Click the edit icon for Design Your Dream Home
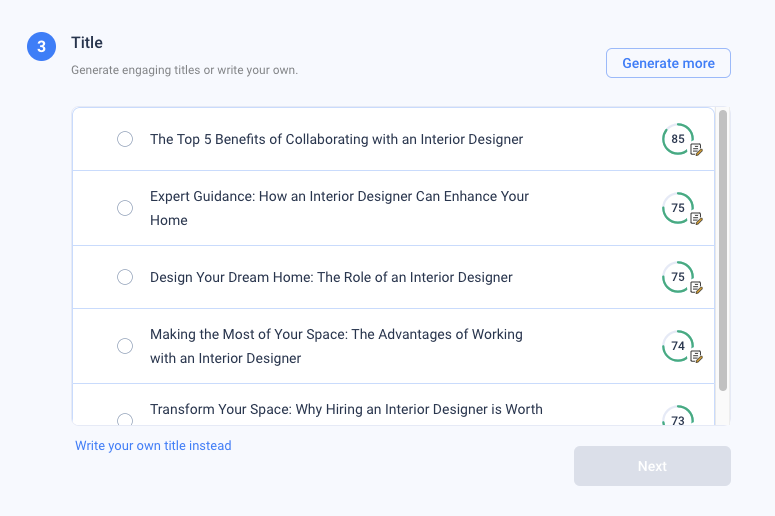Viewport: 775px width, 516px height. point(696,287)
